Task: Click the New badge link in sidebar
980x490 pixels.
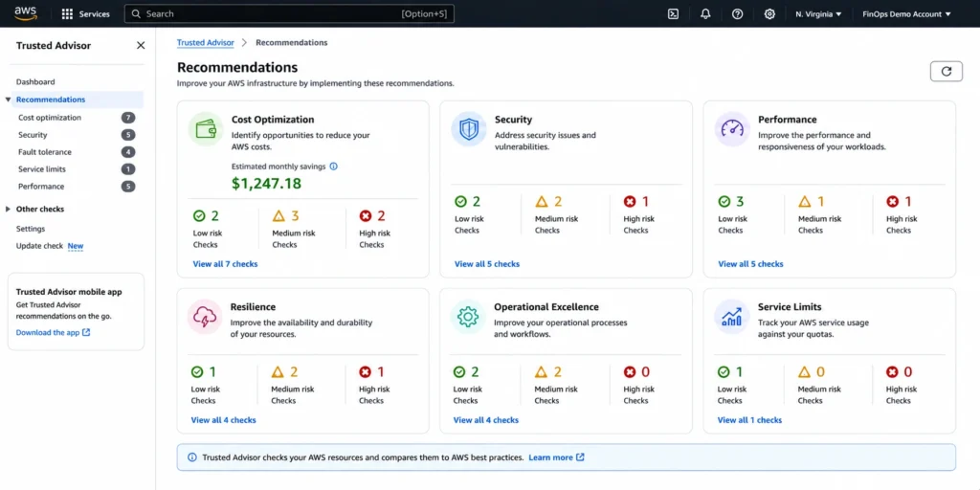Action: click(x=76, y=246)
